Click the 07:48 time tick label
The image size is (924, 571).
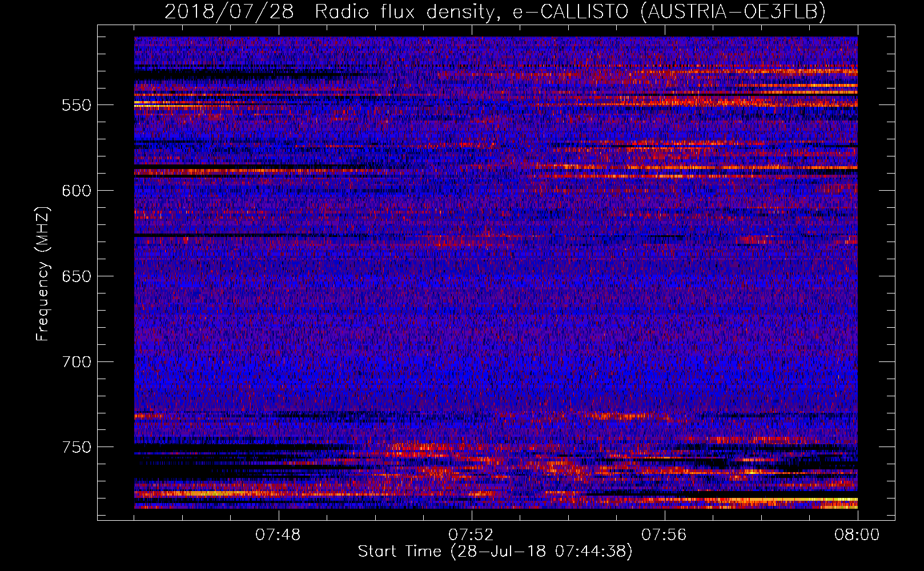point(278,535)
